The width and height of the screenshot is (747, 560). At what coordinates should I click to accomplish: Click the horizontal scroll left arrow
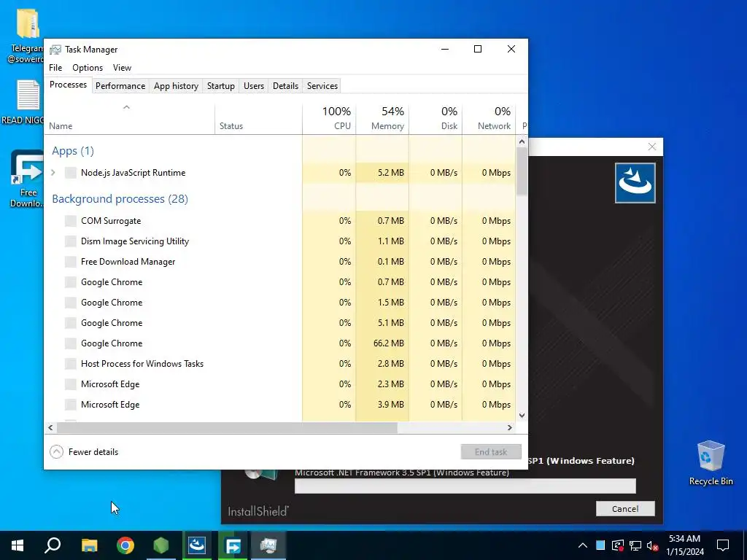(50, 427)
